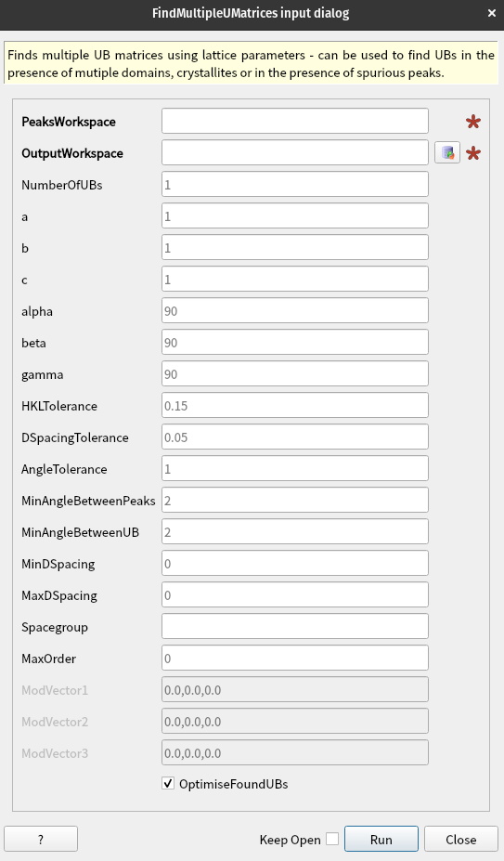Click the Run button
Screen dimensions: 504x861
click(x=381, y=839)
